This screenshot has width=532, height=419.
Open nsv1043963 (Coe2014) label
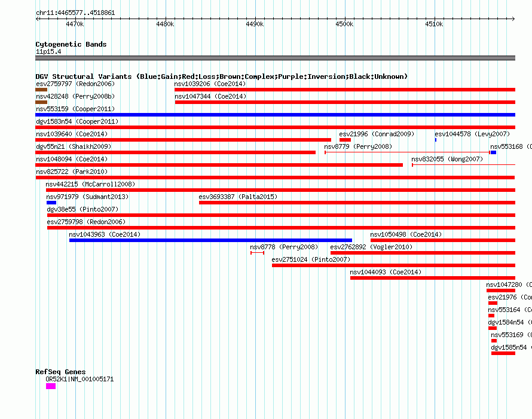(x=105, y=234)
